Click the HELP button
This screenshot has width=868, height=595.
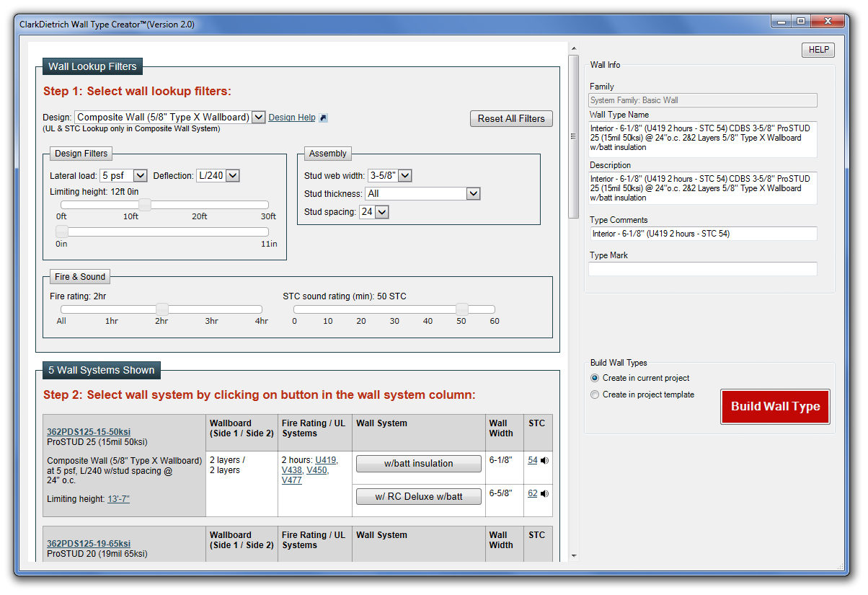(818, 50)
